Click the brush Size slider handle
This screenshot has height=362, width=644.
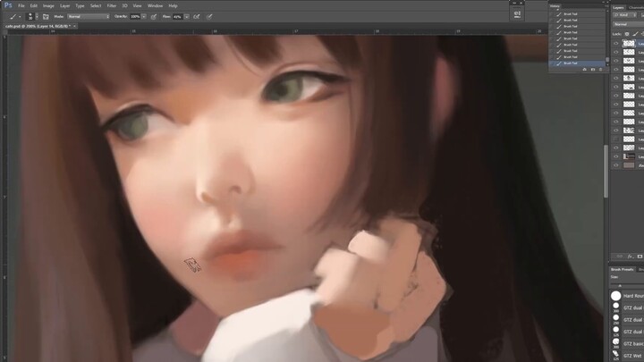tap(620, 286)
